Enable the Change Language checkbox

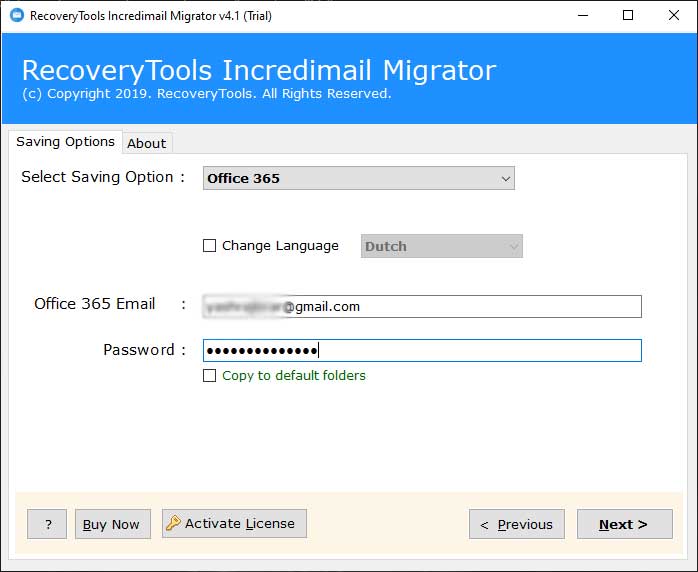[209, 245]
